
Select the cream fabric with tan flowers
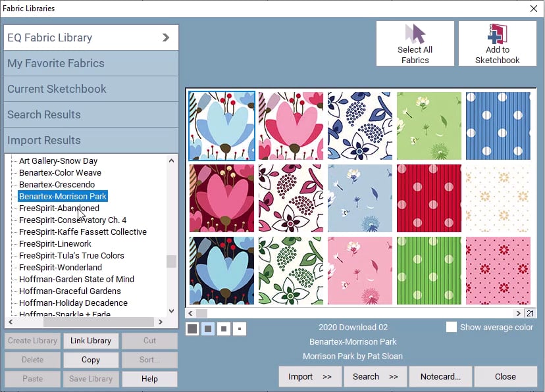pos(498,198)
